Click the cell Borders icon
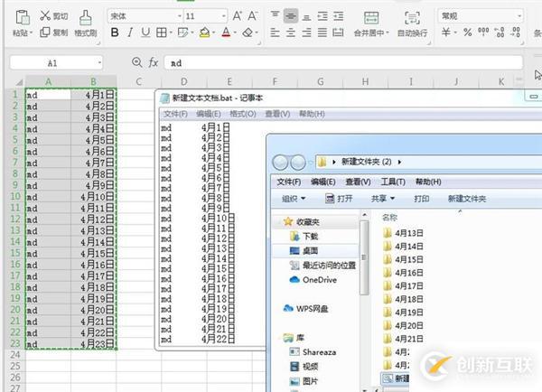Viewport: 542px width, 392px height. 161,33
